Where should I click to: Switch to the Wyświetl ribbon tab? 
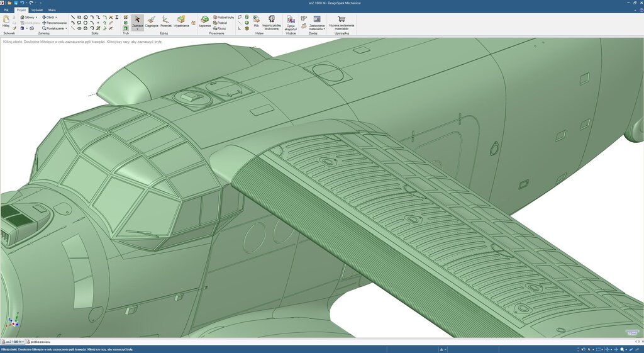37,10
